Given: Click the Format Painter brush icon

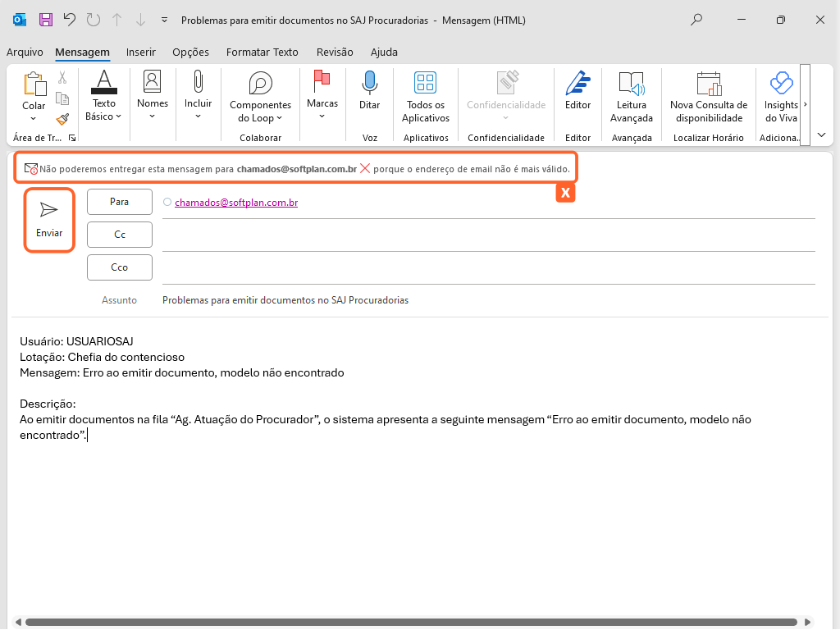Looking at the screenshot, I should (62, 119).
